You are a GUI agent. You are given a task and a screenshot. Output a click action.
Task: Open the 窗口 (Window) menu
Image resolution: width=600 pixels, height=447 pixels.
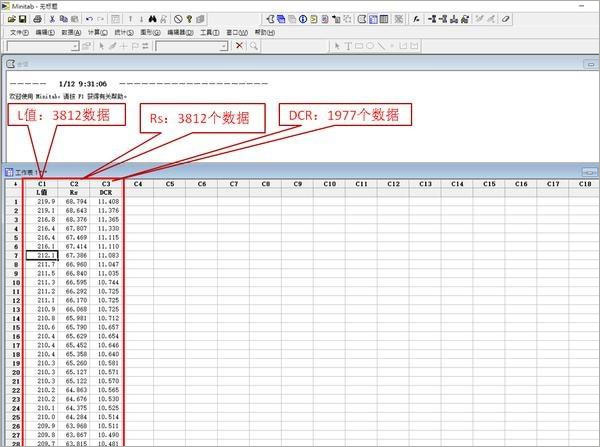coord(237,33)
